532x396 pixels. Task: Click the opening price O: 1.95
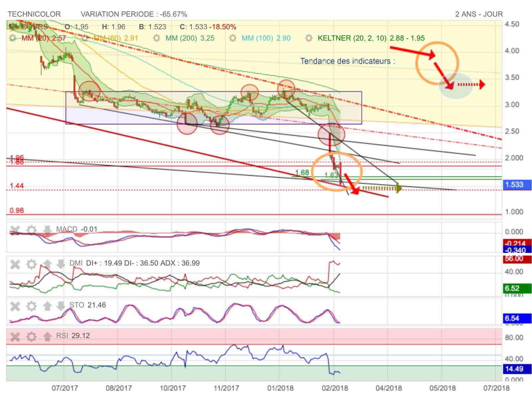pyautogui.click(x=76, y=27)
